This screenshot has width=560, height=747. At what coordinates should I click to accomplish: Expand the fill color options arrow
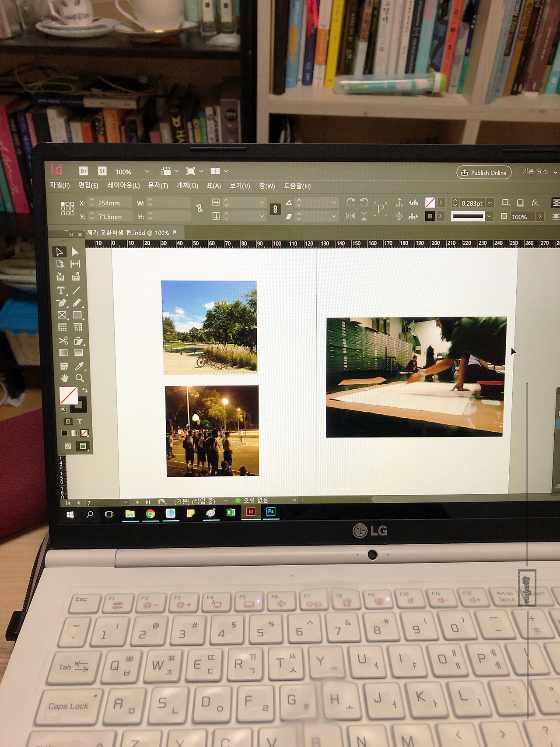tap(441, 202)
